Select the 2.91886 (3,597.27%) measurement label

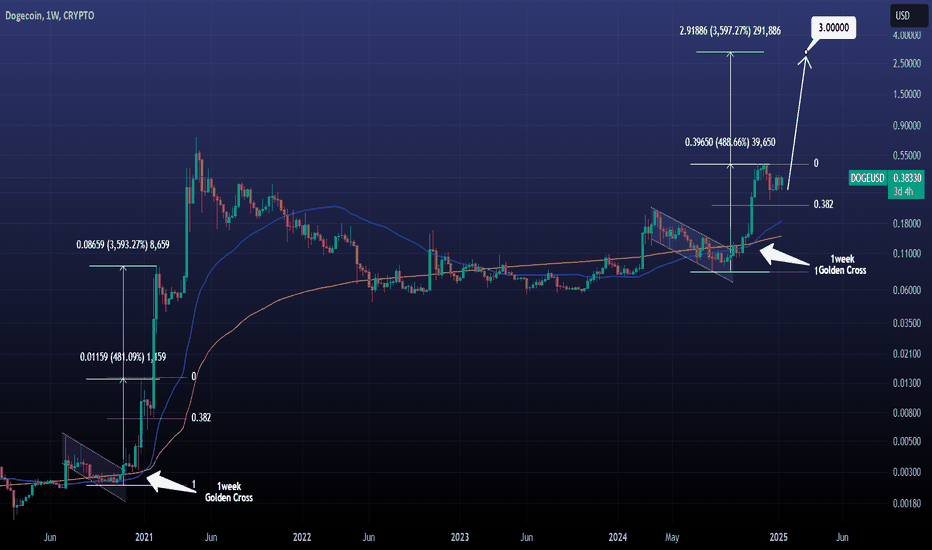pyautogui.click(x=730, y=30)
